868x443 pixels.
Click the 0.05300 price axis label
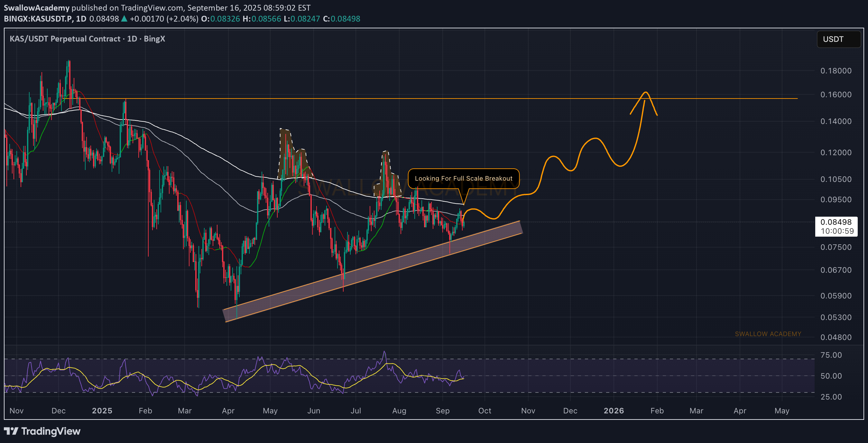[836, 317]
